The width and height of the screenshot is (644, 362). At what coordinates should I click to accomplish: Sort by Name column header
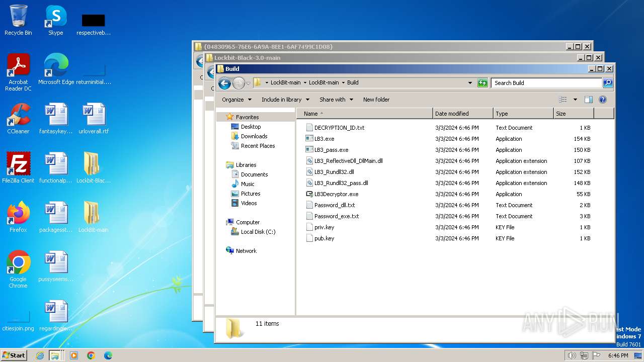point(364,114)
